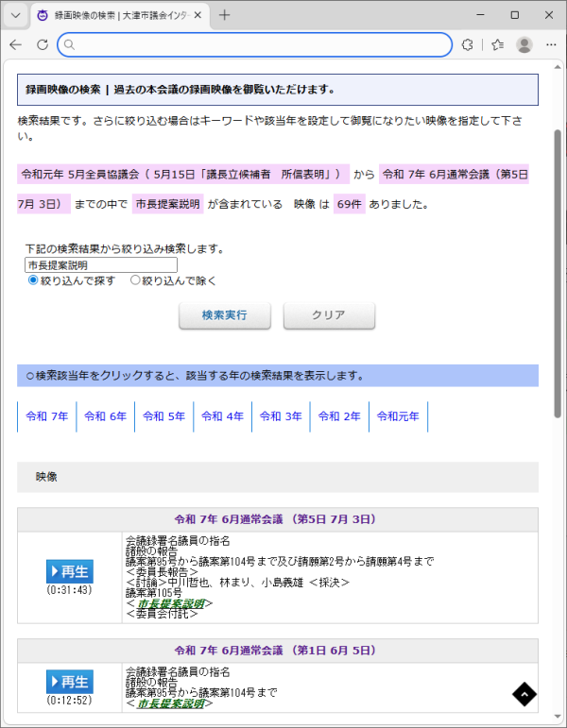Choose the 令和元年 year tab

[x=398, y=416]
